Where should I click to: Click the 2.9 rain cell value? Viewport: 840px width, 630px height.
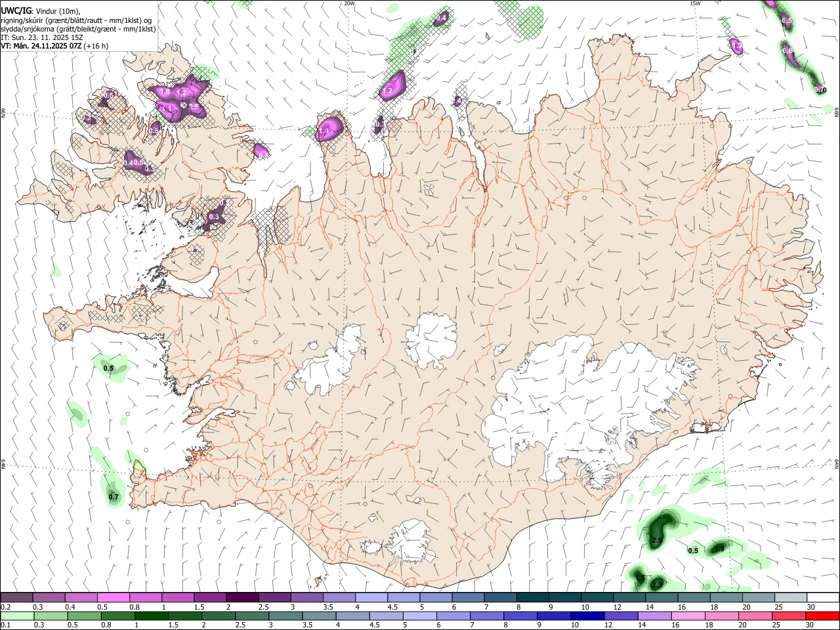(658, 540)
